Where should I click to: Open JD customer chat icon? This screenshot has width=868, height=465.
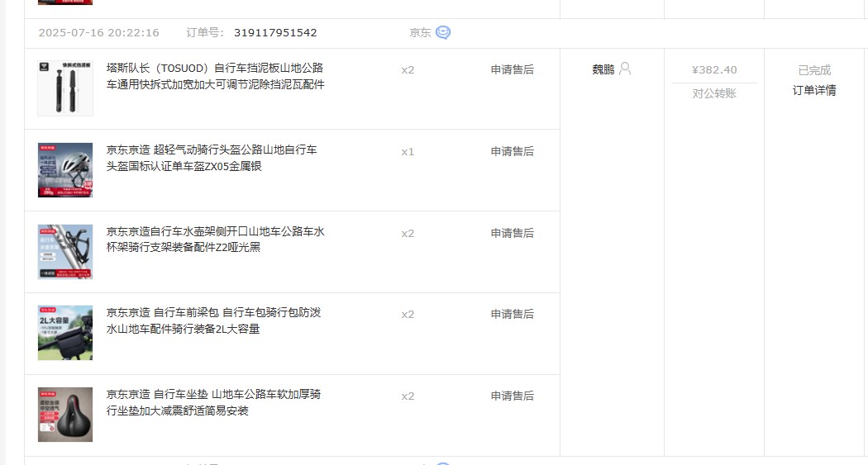pyautogui.click(x=443, y=32)
